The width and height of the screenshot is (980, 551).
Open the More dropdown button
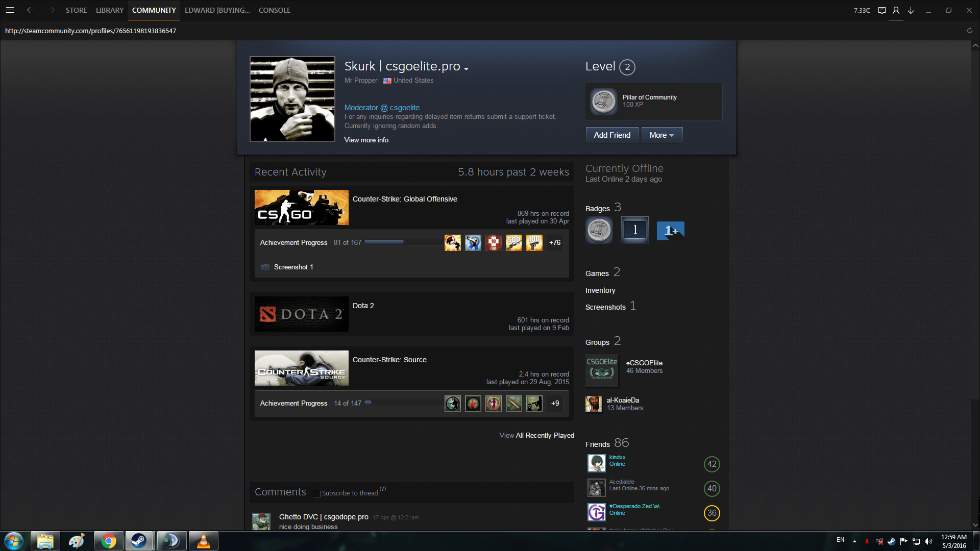click(661, 135)
